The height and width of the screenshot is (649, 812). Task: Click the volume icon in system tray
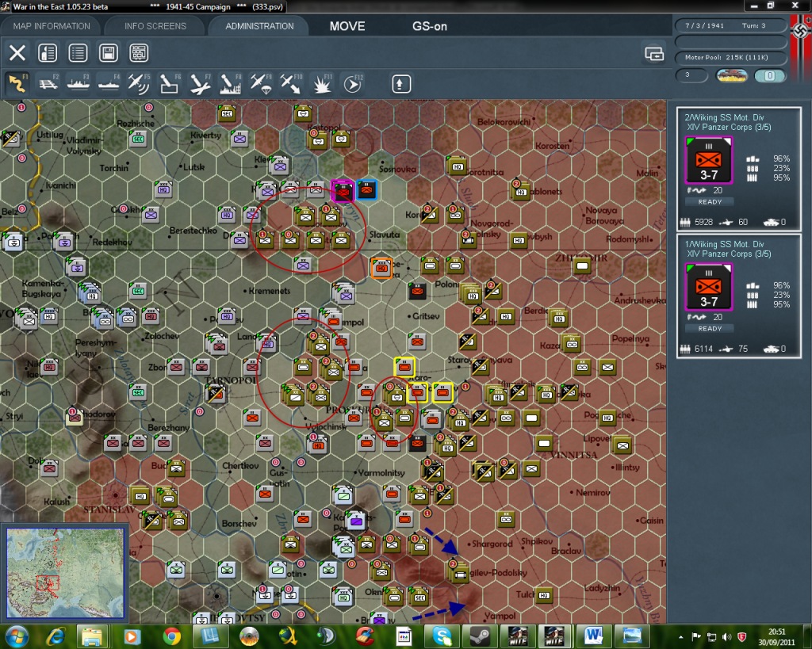point(726,636)
